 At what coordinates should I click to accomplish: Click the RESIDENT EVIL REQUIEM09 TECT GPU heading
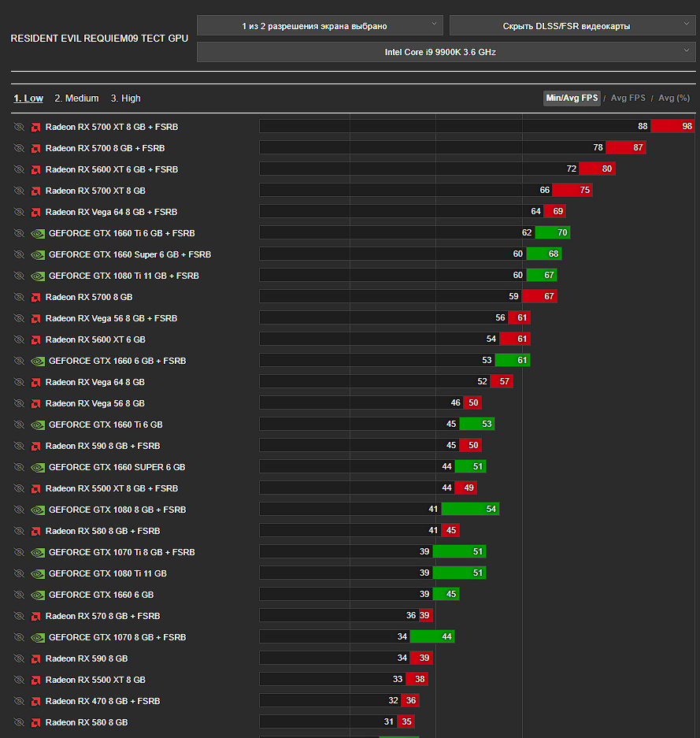click(x=99, y=39)
